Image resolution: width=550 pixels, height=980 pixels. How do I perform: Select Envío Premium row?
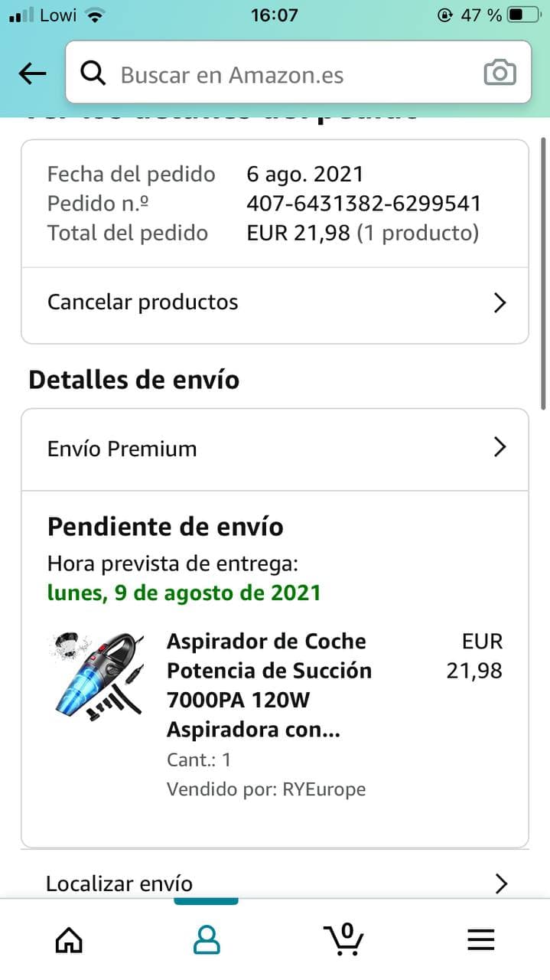click(x=122, y=449)
